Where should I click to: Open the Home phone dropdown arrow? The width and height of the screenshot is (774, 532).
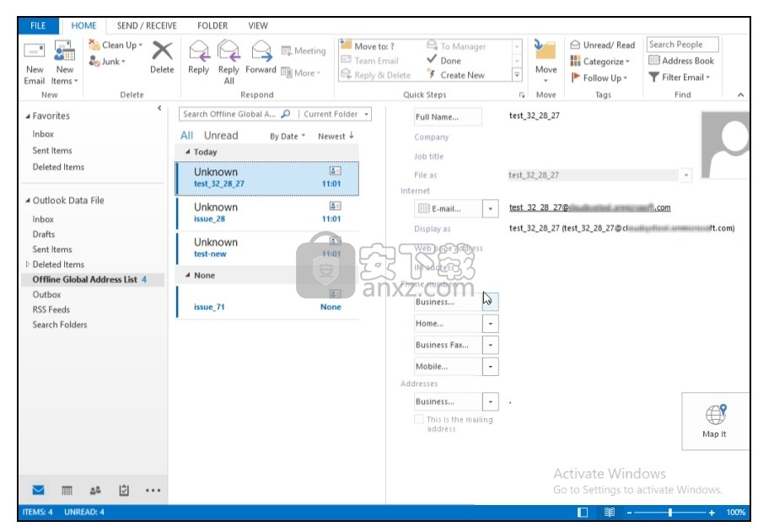490,324
